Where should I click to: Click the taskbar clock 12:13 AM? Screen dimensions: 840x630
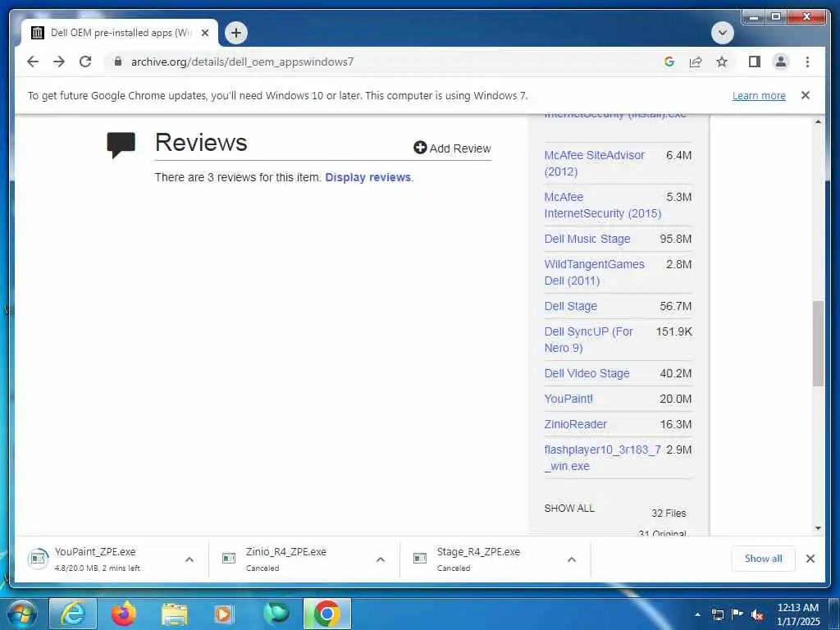797,608
